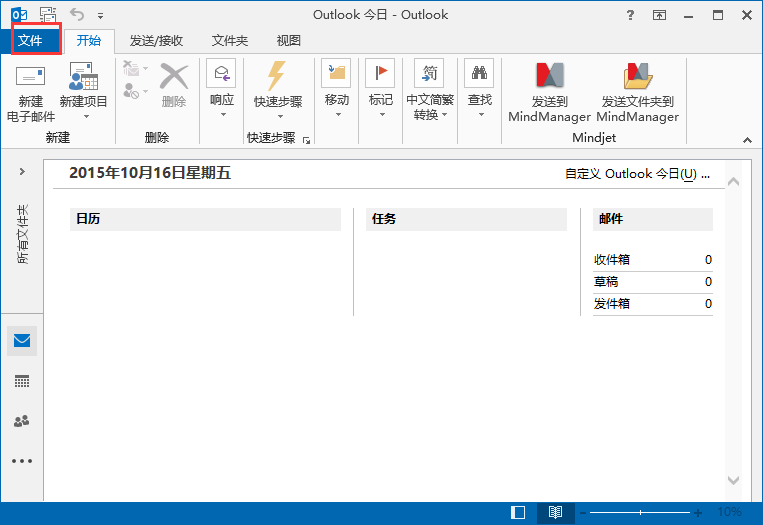Open Ribbon Display Options button
Image resolution: width=763 pixels, height=525 pixels.
tap(659, 16)
